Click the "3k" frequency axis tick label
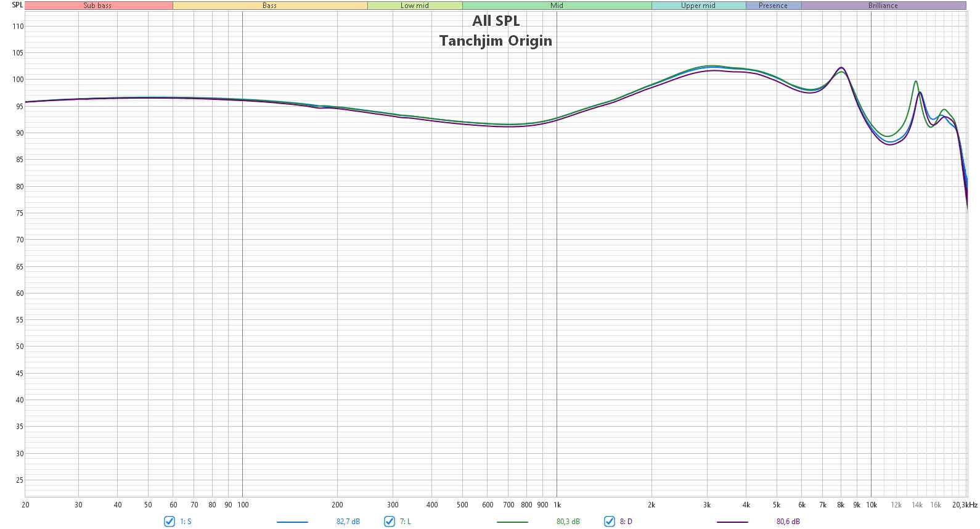Screen dimensions: 980x529 (x=707, y=505)
